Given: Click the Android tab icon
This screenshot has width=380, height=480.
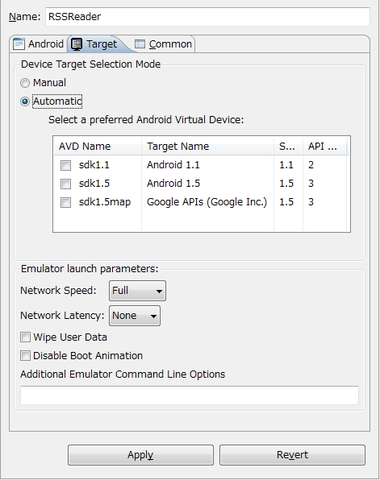Looking at the screenshot, I should coord(19,44).
